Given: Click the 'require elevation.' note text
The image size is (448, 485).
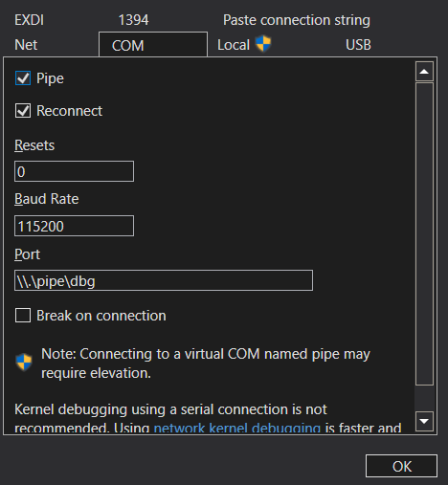Looking at the screenshot, I should (96, 373).
